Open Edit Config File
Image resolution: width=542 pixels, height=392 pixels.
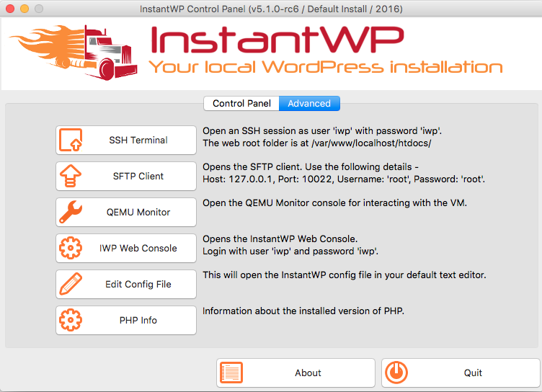click(126, 284)
